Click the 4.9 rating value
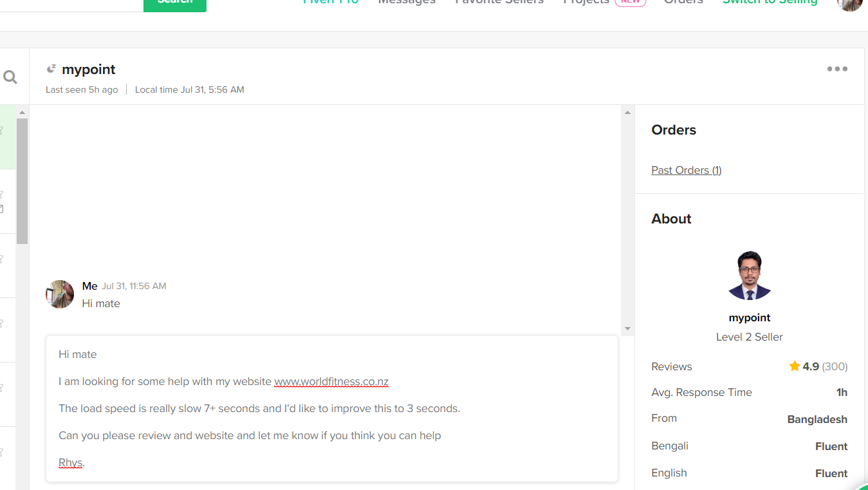Viewport: 868px width, 490px height. (x=811, y=366)
